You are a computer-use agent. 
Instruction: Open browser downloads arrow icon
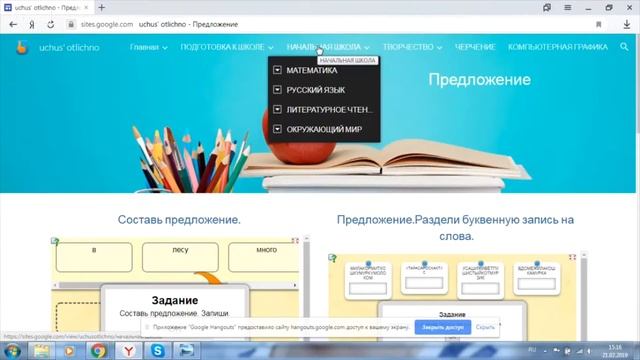point(627,24)
